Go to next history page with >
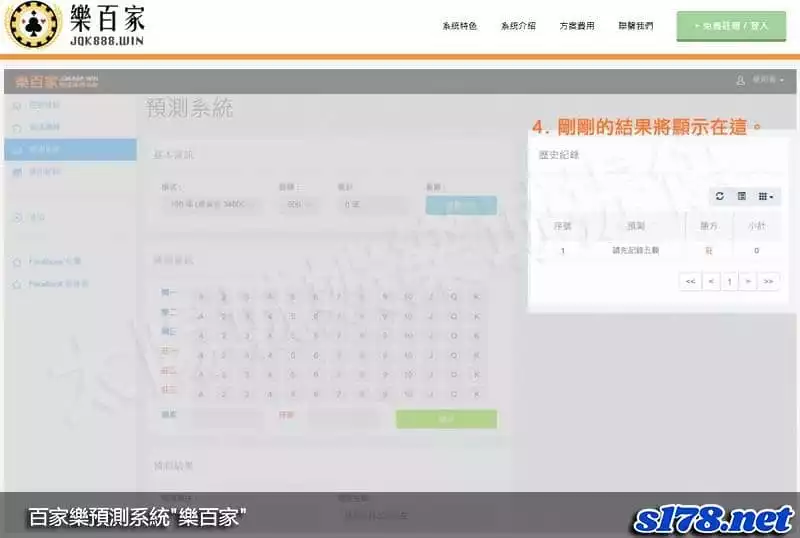This screenshot has height=538, width=800. (748, 281)
